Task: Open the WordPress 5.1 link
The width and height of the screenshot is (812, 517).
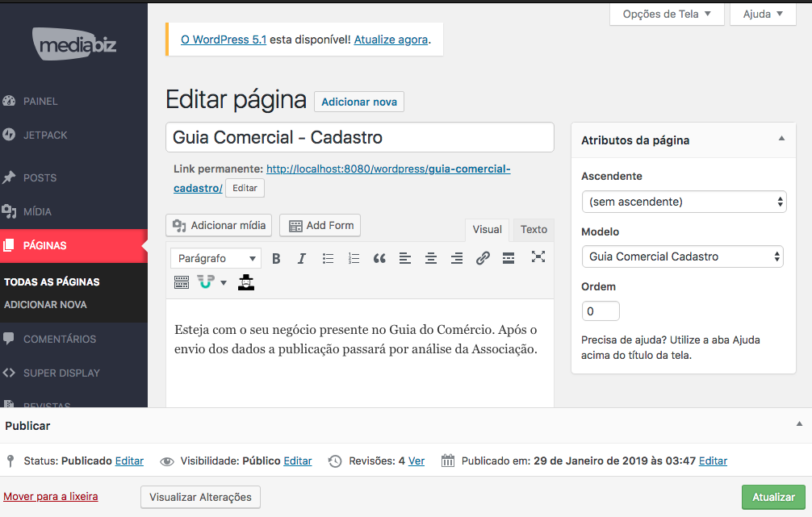Action: coord(224,40)
